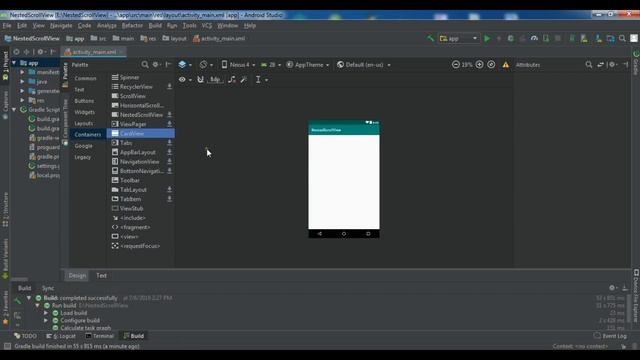Search attributes with magnifier icon
Screen dimensions: 640x360
[x=589, y=64]
